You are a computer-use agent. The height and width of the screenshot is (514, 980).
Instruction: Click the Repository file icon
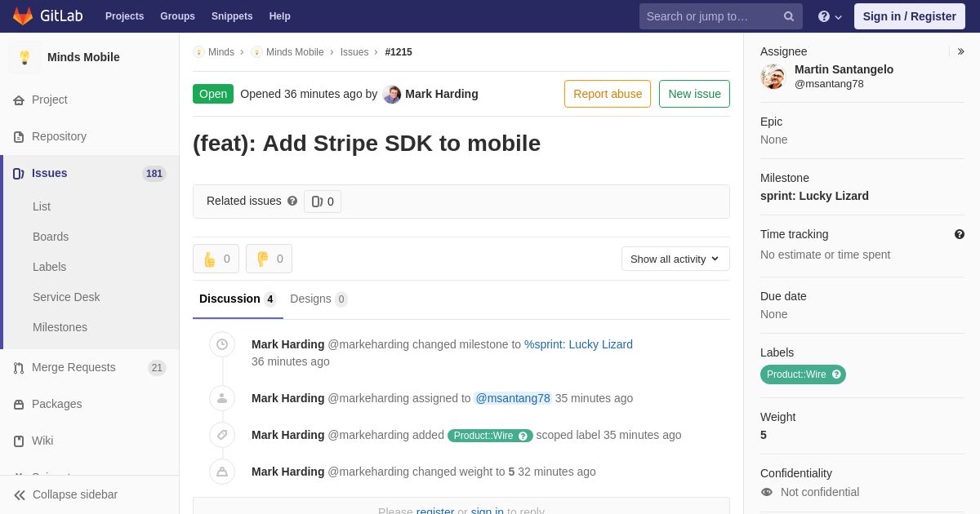coord(19,137)
